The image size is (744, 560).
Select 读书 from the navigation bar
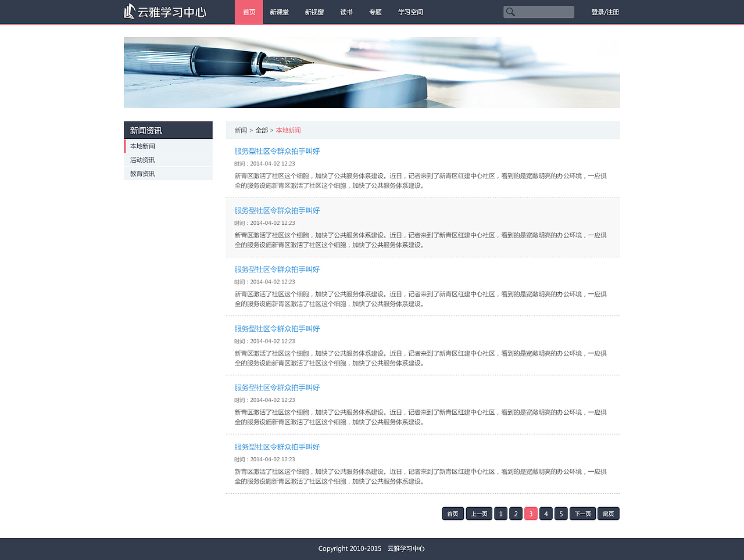pos(346,12)
